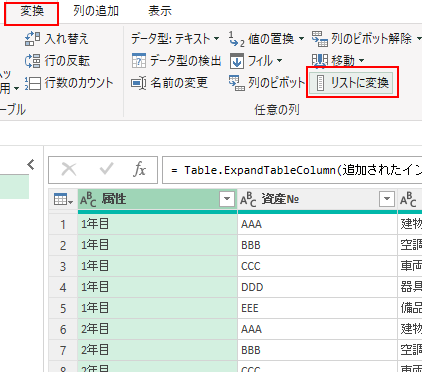Click the BBB cell in row 2
Screen dimensions: 422x372
click(317, 245)
